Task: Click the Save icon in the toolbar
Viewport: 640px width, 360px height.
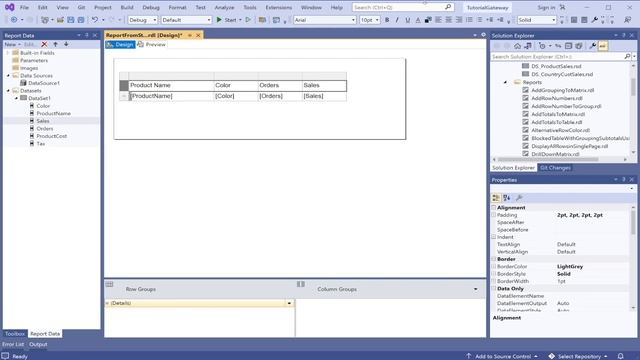Action: pyautogui.click(x=71, y=20)
